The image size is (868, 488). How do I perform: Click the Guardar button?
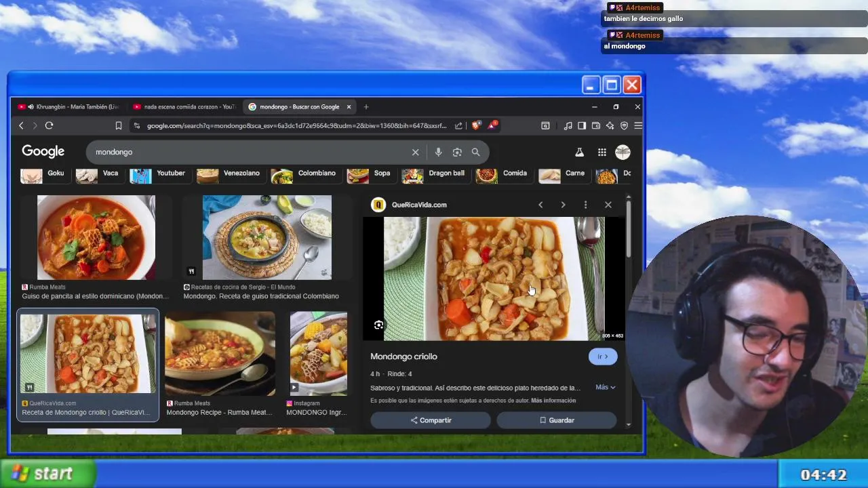pos(557,420)
